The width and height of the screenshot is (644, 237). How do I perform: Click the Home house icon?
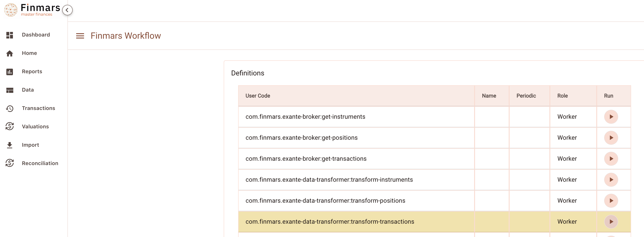10,53
